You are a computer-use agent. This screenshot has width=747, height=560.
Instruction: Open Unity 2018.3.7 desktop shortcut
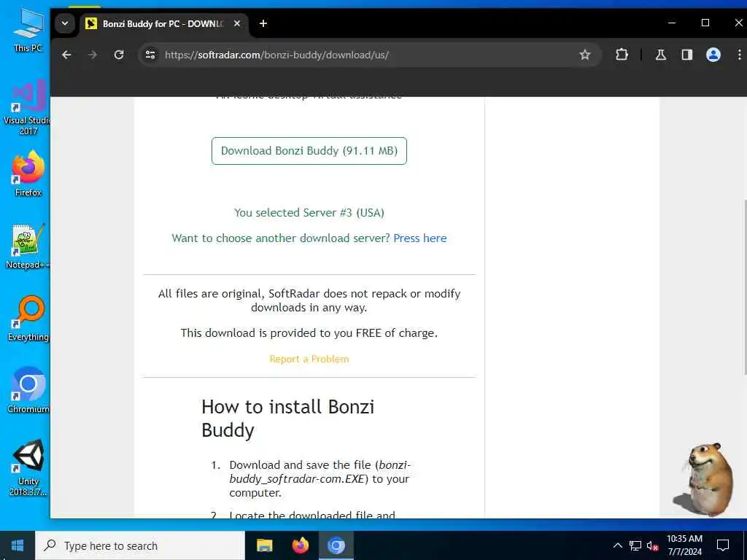click(28, 467)
